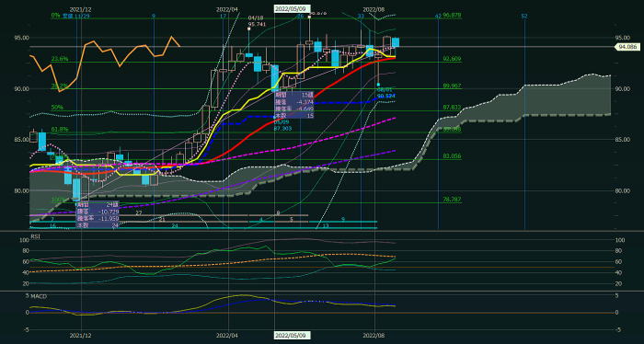Click the 90.524 annotation under 08/01
Screen dimensions: 644x344
(x=385, y=96)
